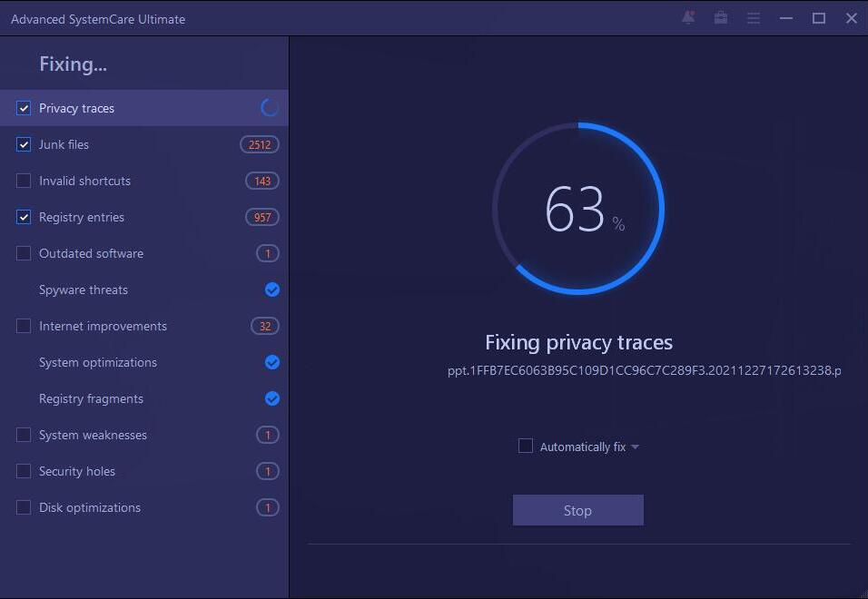Click the ppt.1FFB7EC file name text
The height and width of the screenshot is (599, 868).
(x=645, y=370)
